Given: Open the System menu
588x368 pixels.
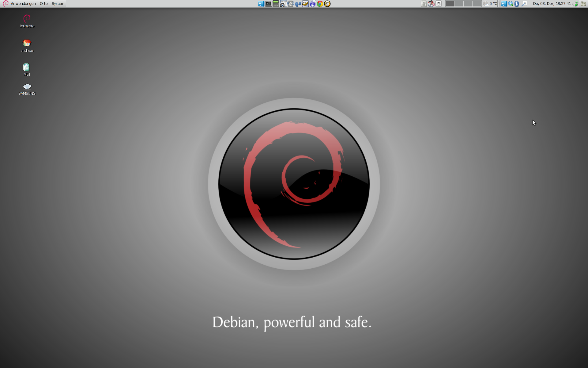Looking at the screenshot, I should click(x=58, y=4).
